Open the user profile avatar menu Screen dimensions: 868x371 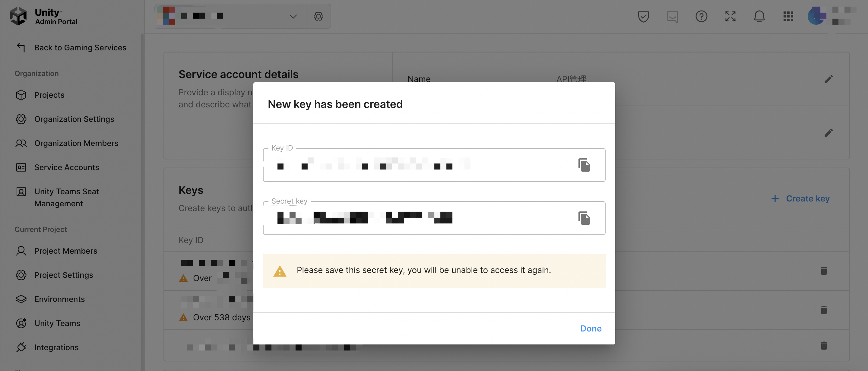tap(817, 16)
